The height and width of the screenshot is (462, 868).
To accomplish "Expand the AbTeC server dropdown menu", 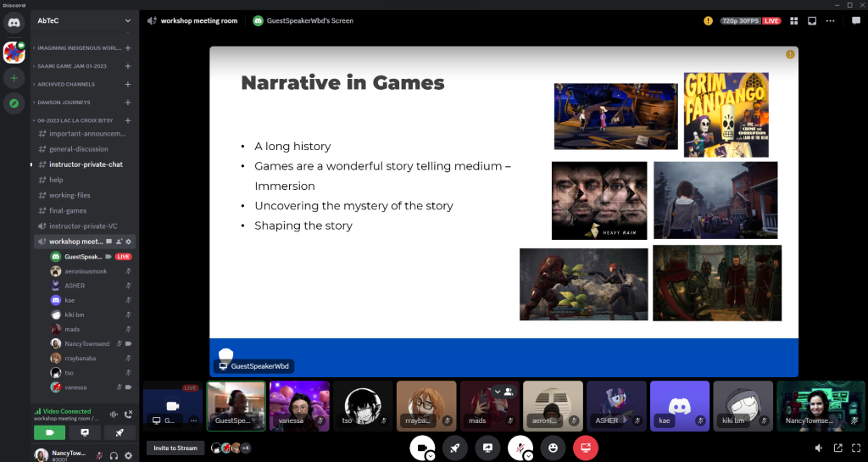I will coord(128,20).
